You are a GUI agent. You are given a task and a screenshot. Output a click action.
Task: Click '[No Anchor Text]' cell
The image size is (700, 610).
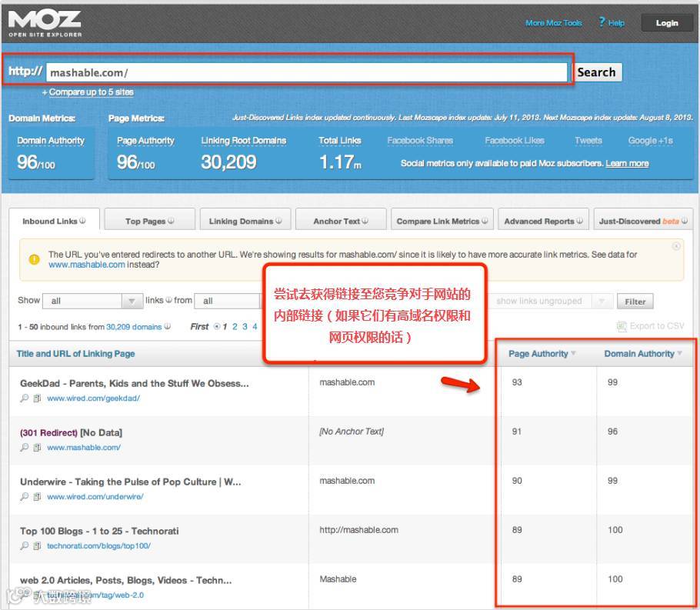click(x=352, y=432)
